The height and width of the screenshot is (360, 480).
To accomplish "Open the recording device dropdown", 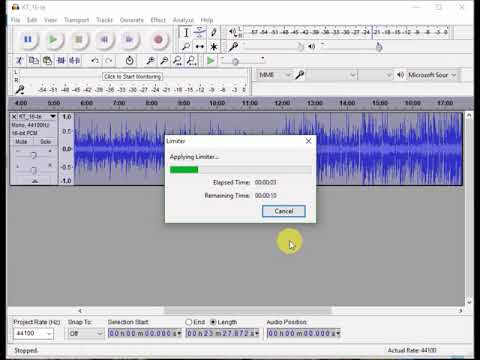I will [331, 75].
